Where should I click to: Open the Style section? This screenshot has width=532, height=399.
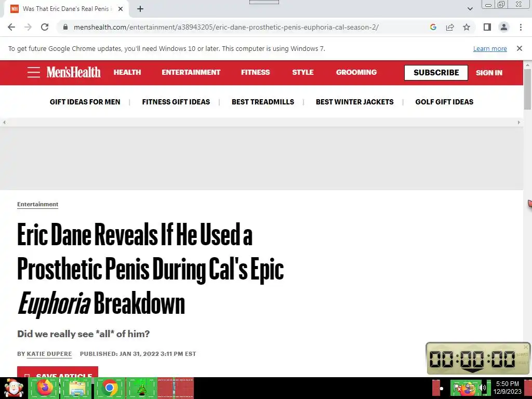coord(303,72)
